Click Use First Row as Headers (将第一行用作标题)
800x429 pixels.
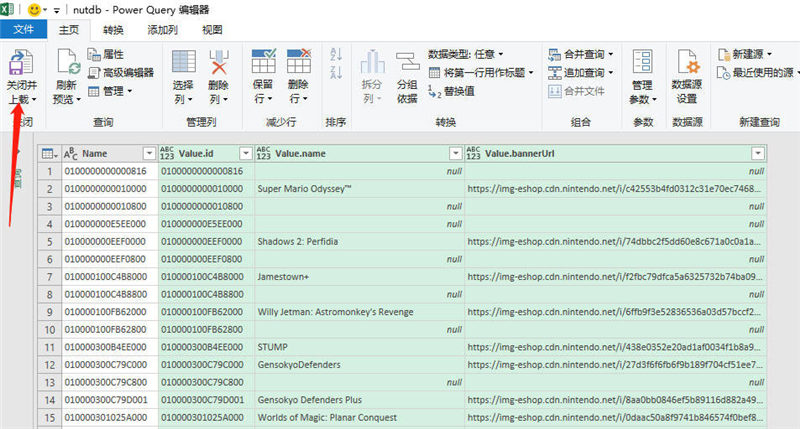point(481,72)
